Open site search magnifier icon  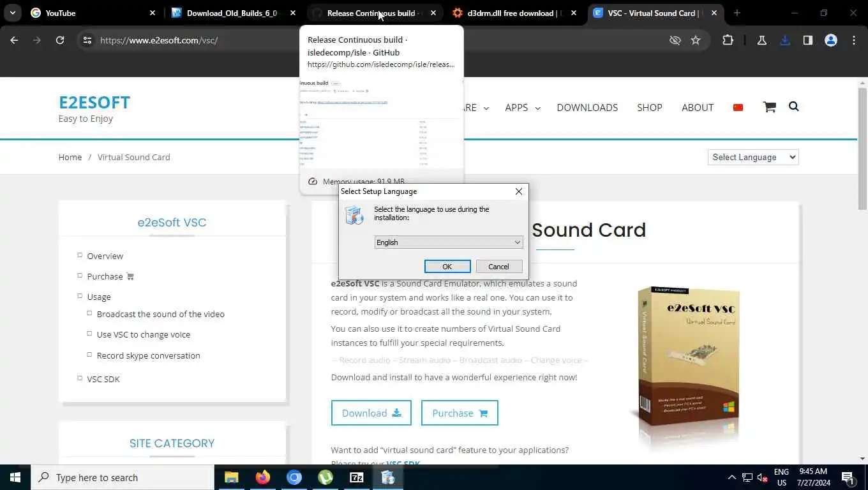point(794,107)
